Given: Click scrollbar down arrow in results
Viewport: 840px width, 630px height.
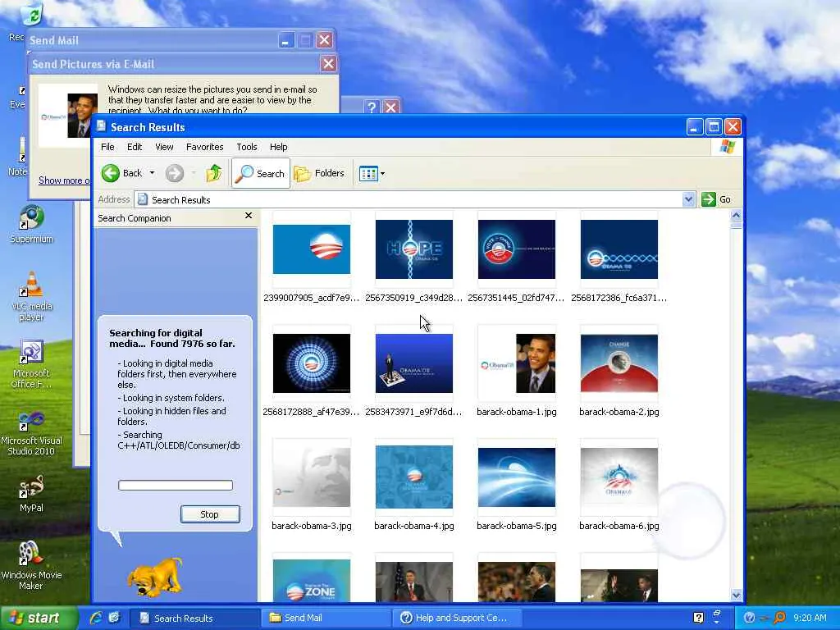Looking at the screenshot, I should 736,595.
